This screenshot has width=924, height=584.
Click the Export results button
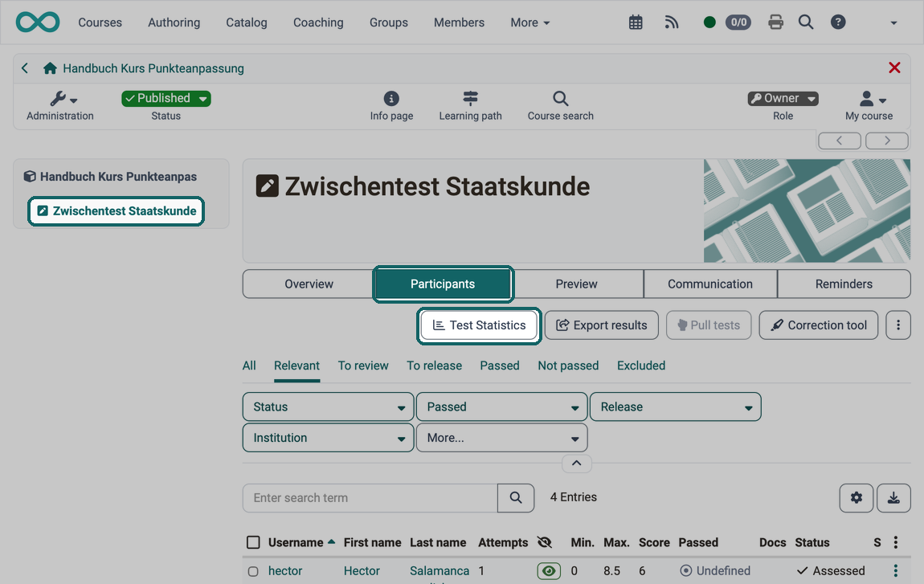click(x=602, y=325)
